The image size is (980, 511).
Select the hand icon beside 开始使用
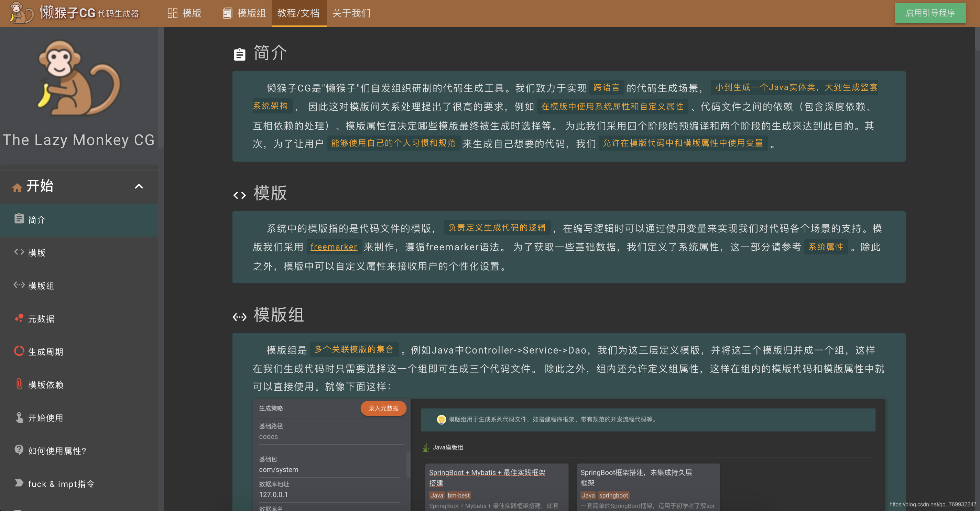tap(19, 417)
